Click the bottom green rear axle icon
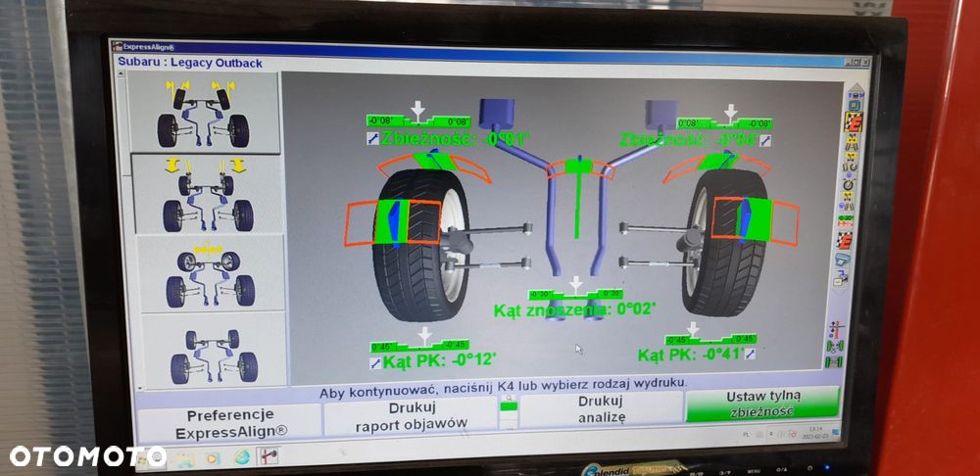This screenshot has height=476, width=980. [x=834, y=361]
